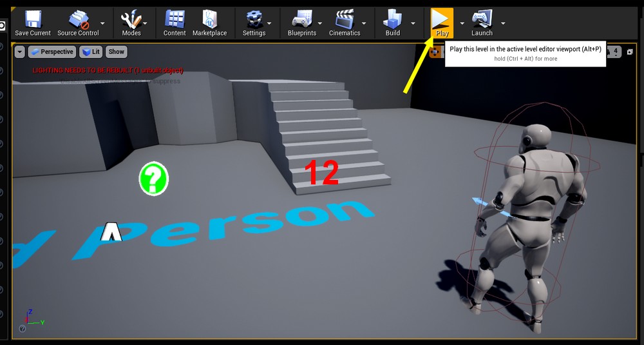Image resolution: width=644 pixels, height=345 pixels.
Task: Open the viewport options arrow menu
Action: coord(20,52)
